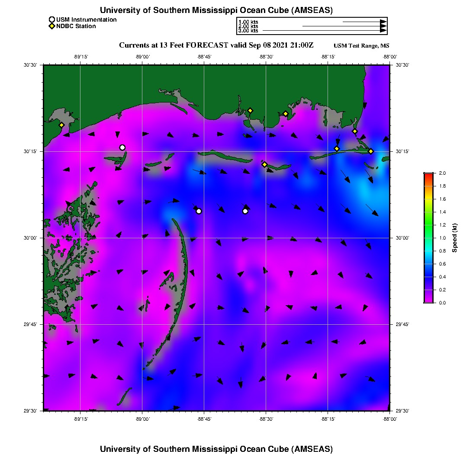Click the red top of the speed color bar

(428, 175)
